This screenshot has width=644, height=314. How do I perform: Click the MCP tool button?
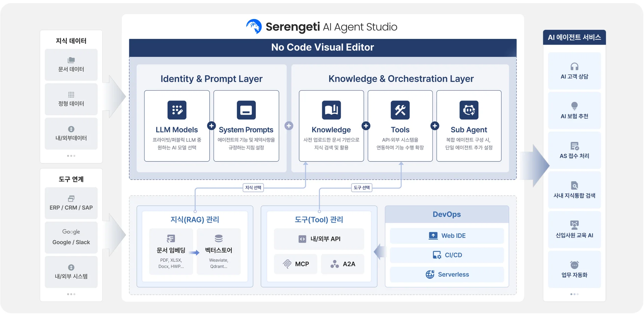tap(296, 264)
